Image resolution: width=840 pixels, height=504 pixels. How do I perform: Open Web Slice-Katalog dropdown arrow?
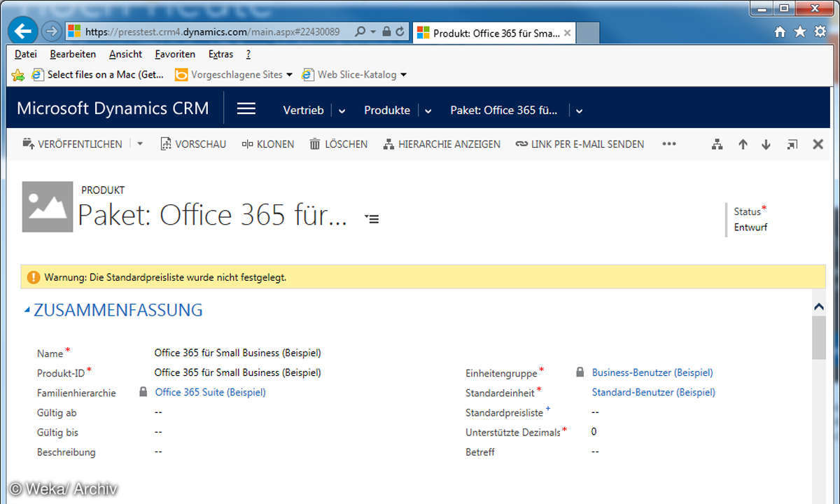403,75
